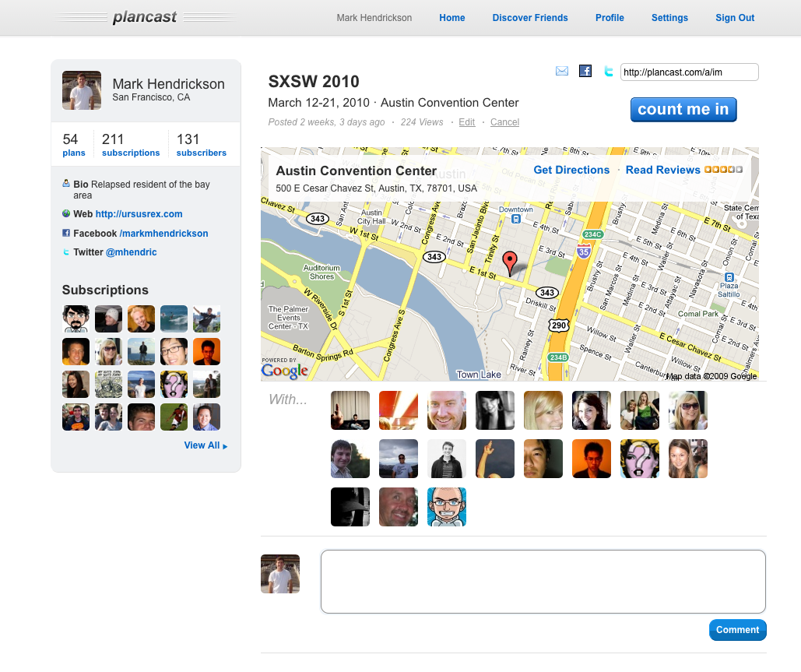
Task: Click the SXSW 2010 title
Action: coord(314,82)
